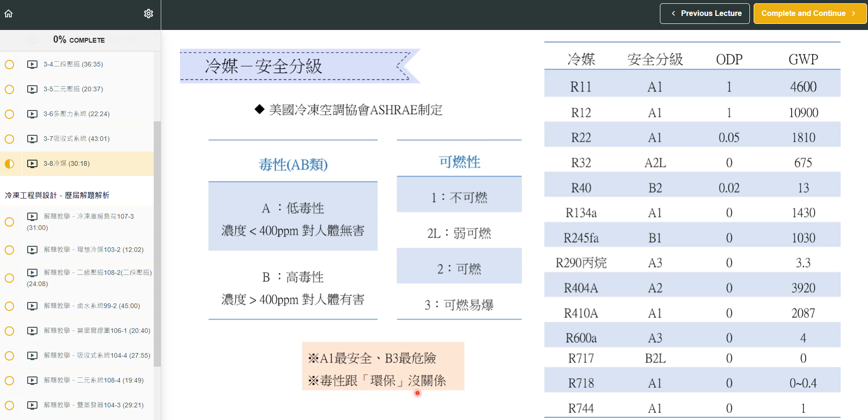868x420 pixels.
Task: Click the 2L：弱可燃 entry
Action: coord(459,233)
